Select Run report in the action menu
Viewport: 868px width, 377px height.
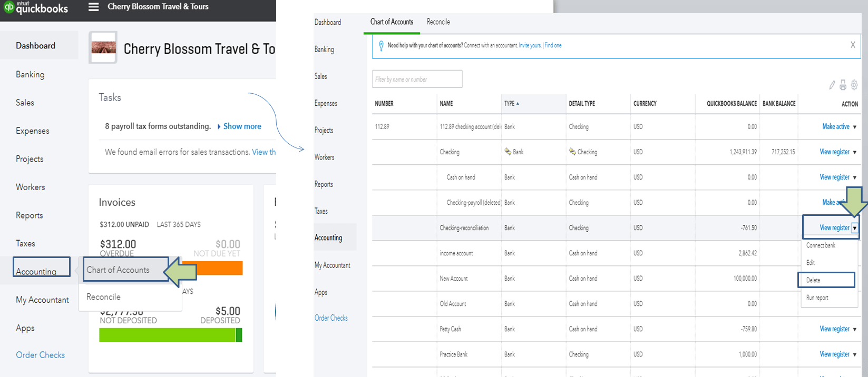817,297
